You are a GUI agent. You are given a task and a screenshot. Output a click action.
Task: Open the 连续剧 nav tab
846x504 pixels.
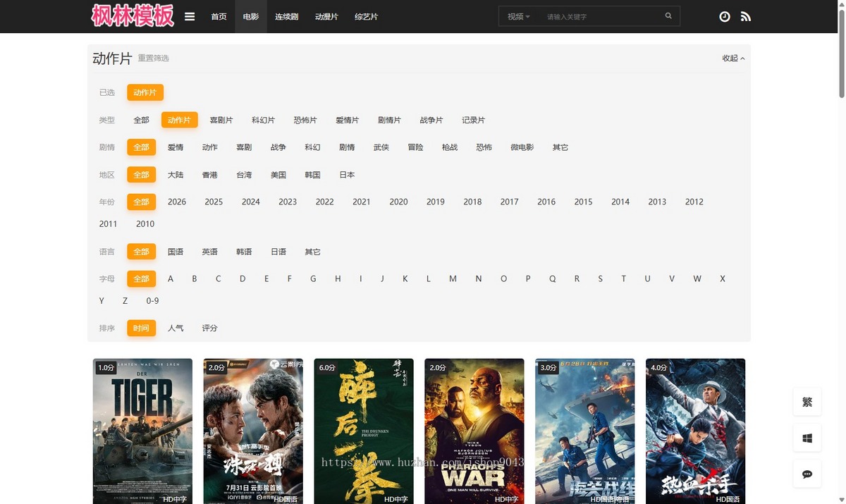click(286, 16)
